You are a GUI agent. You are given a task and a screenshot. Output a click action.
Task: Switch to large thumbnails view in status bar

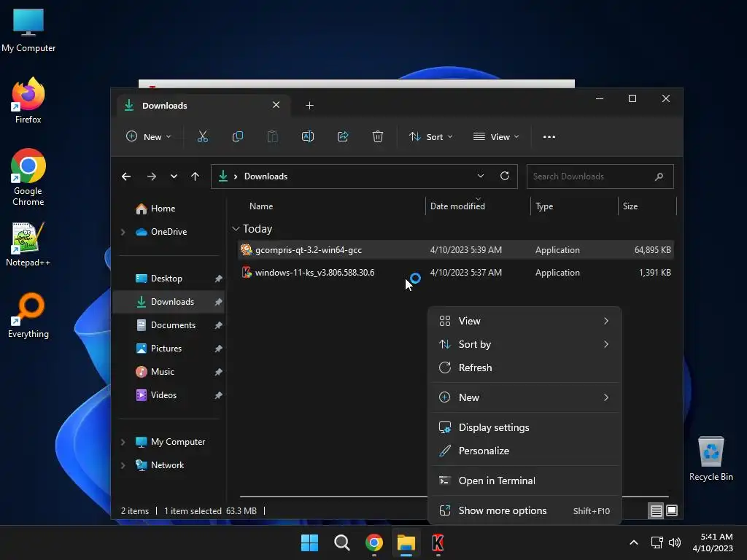point(672,510)
